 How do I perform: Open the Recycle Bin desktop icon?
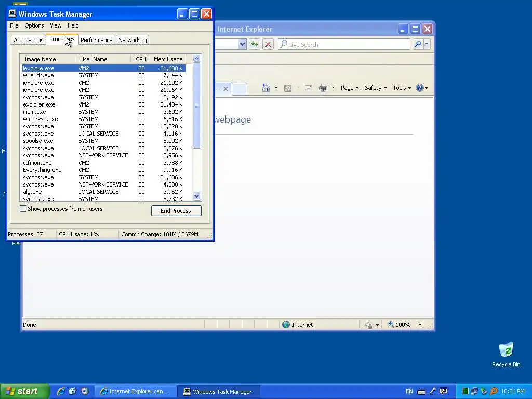(x=506, y=355)
